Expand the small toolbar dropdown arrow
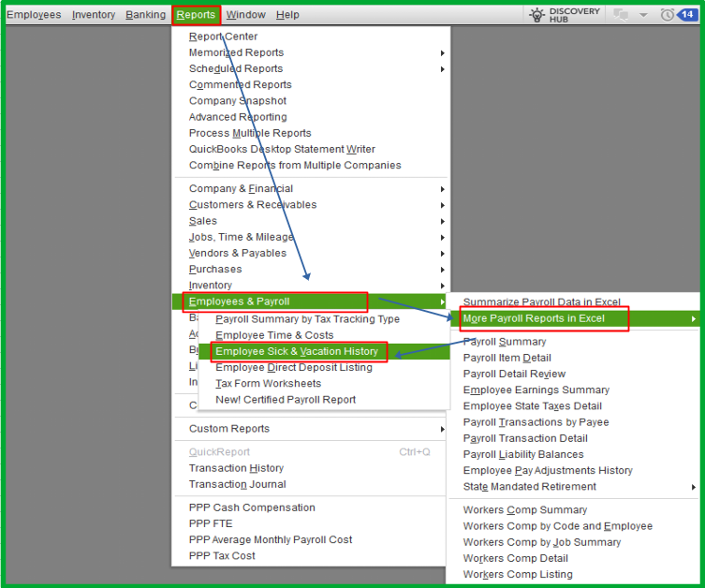Screen dimensions: 705x588 [x=643, y=15]
